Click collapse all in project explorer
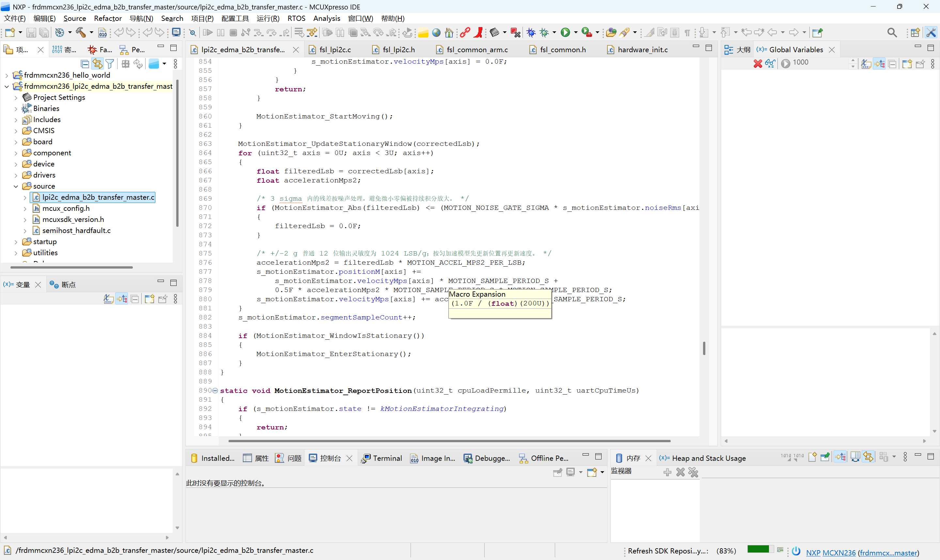The image size is (940, 560). coord(85,64)
